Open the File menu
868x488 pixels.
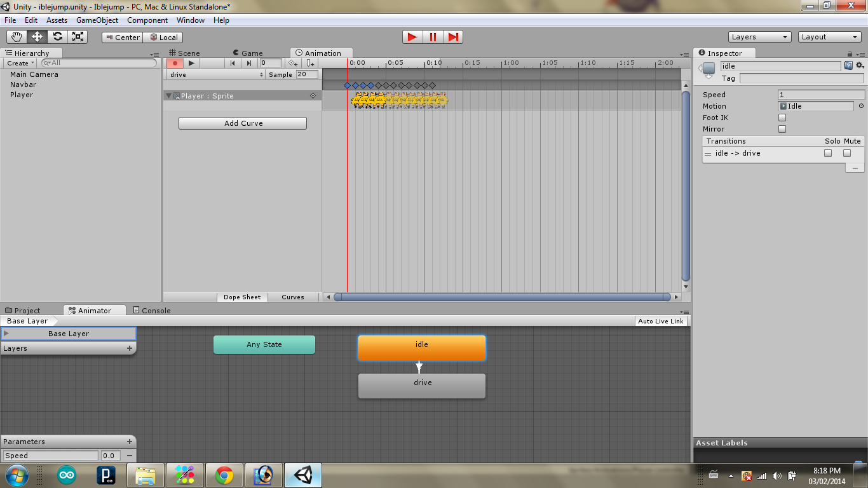point(10,20)
